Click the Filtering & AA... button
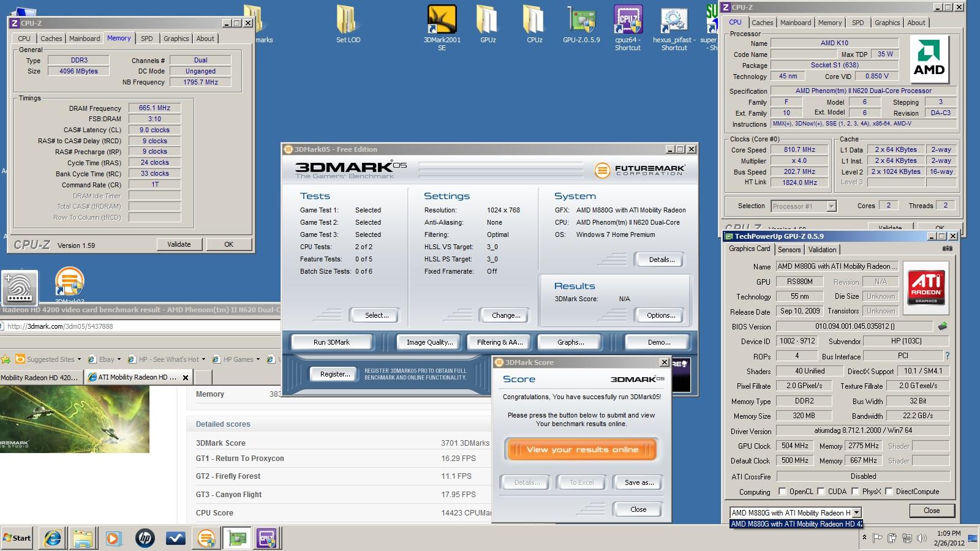This screenshot has width=980, height=551. click(x=500, y=342)
